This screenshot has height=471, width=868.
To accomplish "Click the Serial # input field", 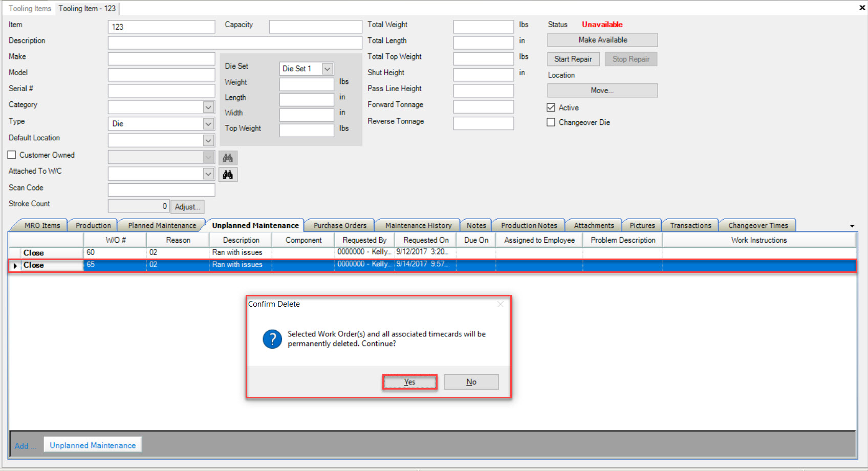I will pyautogui.click(x=161, y=91).
